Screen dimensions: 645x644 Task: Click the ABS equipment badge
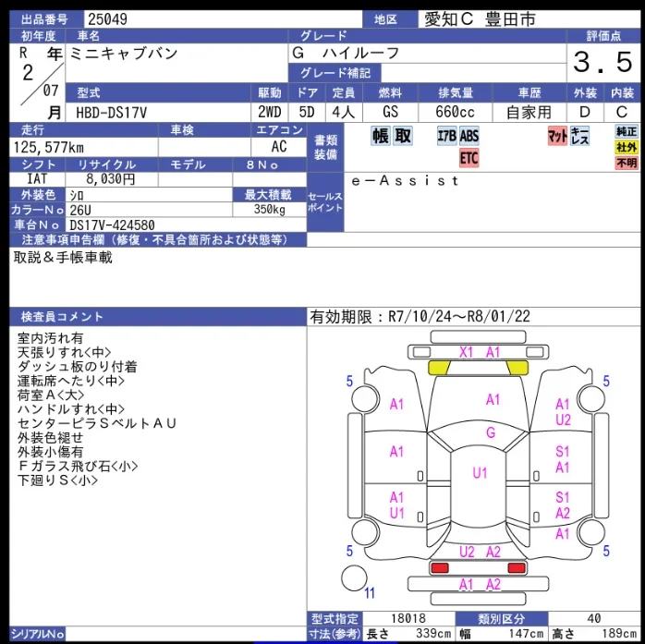pyautogui.click(x=469, y=137)
